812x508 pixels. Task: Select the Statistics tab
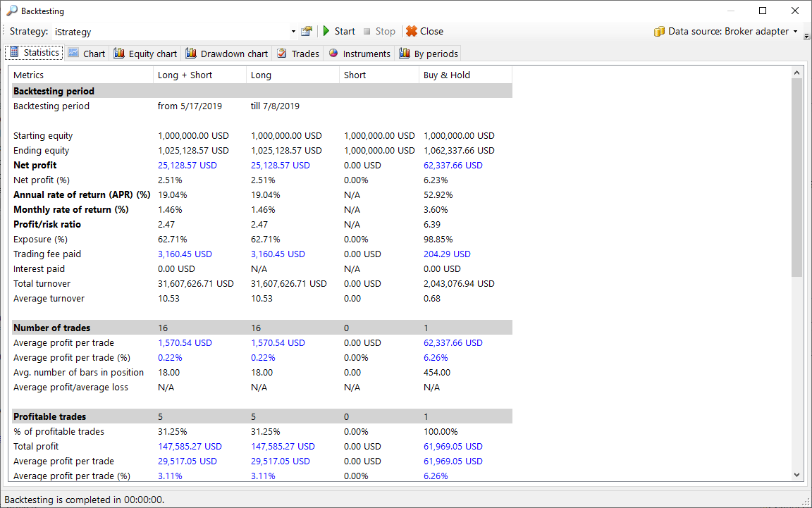click(34, 53)
